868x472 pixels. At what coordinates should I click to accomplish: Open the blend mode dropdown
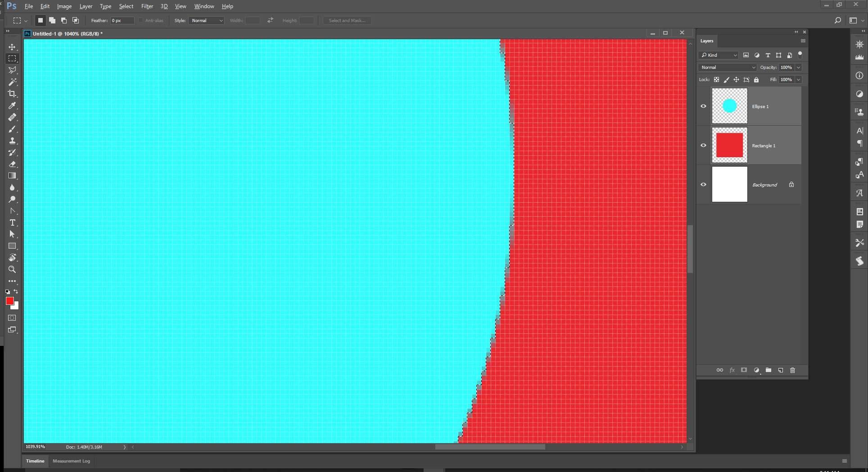(728, 68)
